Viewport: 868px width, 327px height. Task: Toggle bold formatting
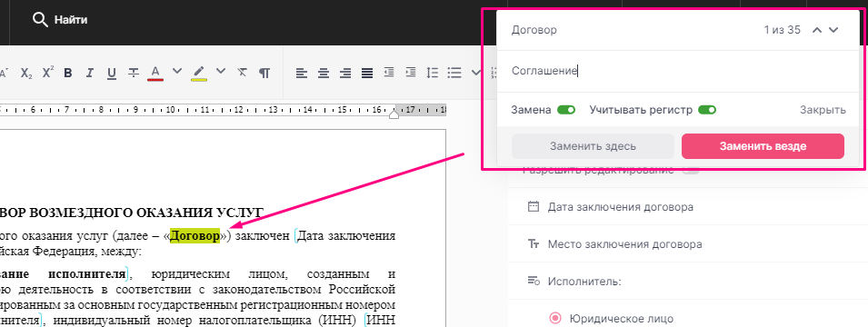coord(68,73)
